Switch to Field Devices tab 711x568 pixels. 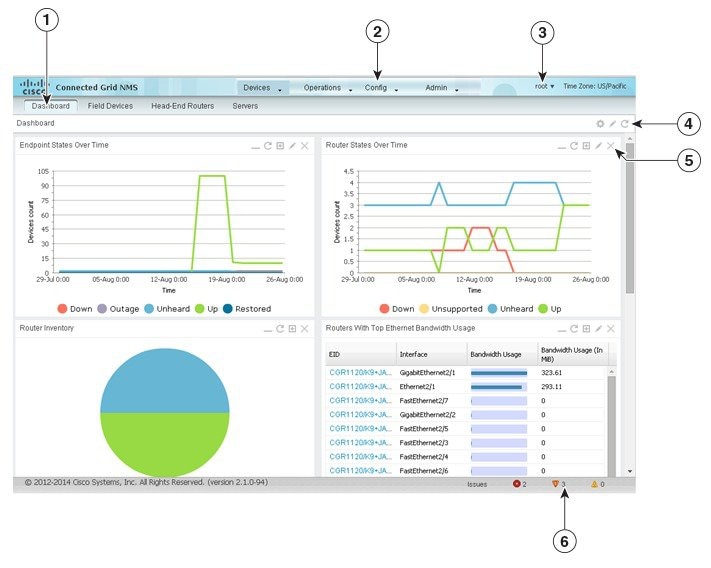110,106
